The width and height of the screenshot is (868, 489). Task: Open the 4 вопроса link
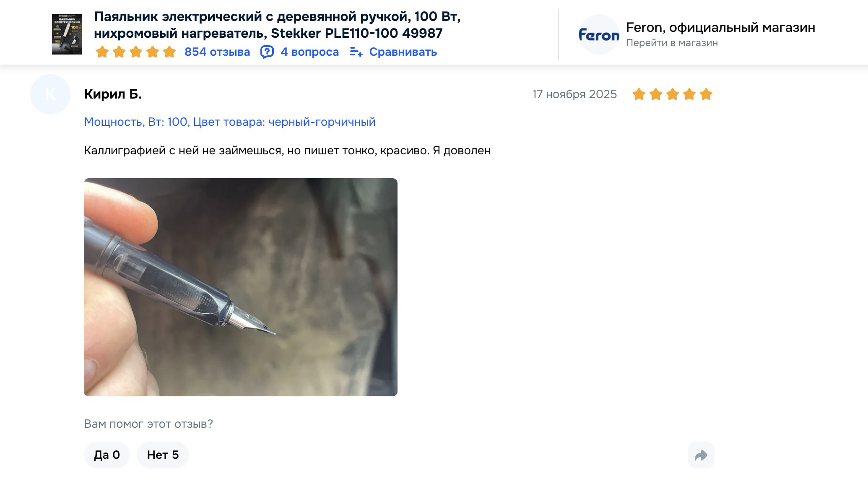coord(309,52)
